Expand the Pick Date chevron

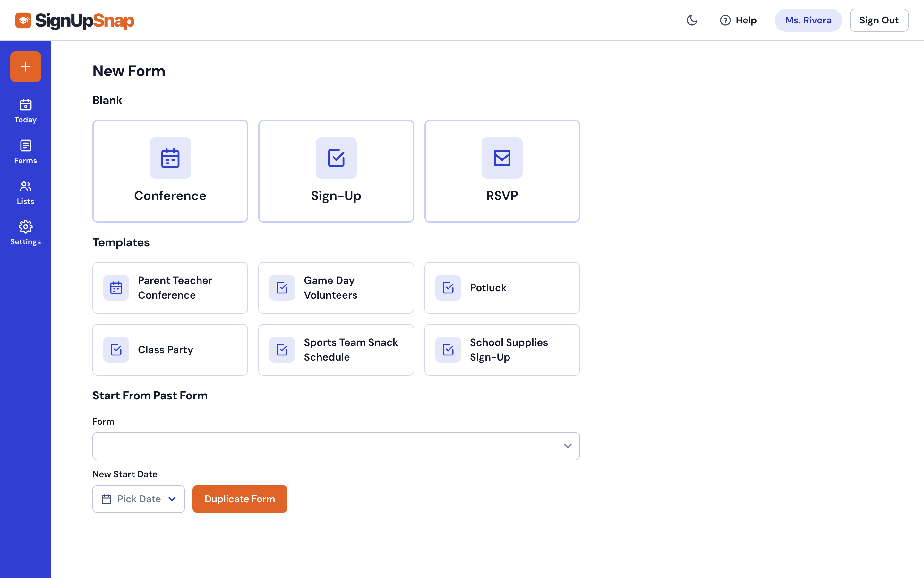(x=172, y=499)
